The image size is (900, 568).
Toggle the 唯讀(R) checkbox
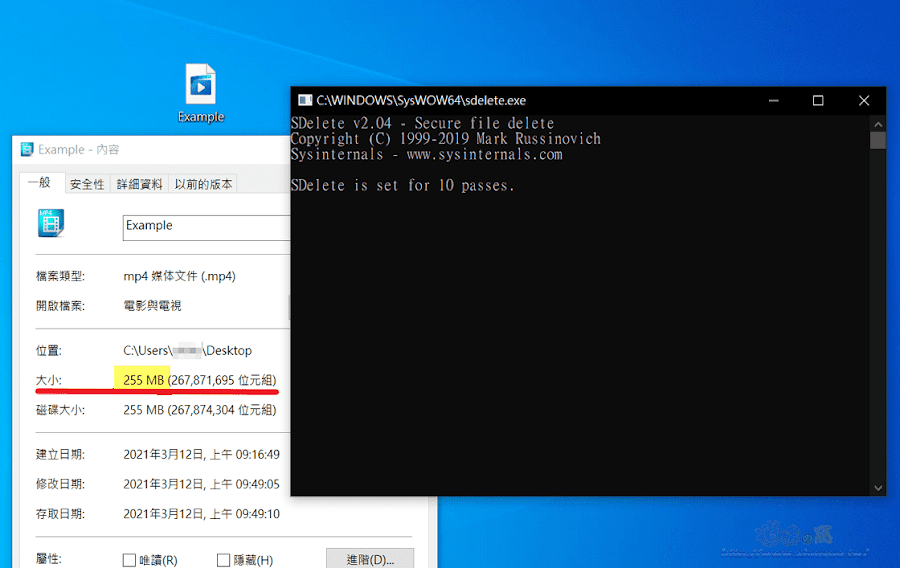point(129,560)
